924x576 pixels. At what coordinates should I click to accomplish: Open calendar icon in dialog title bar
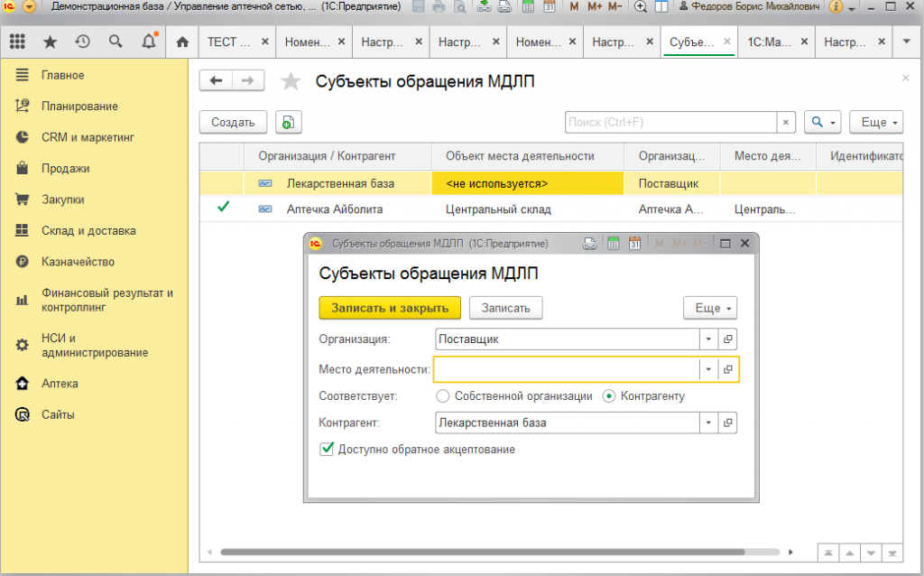pos(634,244)
